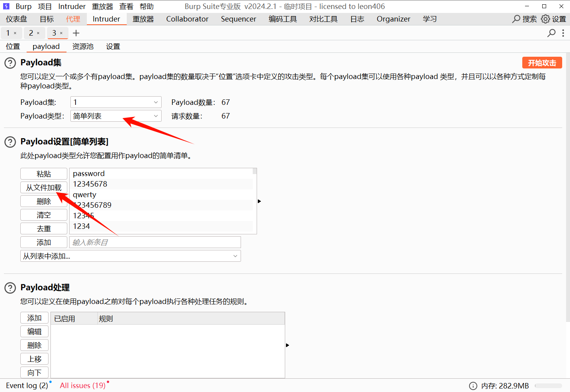Image resolution: width=570 pixels, height=392 pixels.
Task: Open help for Payload处理 section
Action: 10,288
